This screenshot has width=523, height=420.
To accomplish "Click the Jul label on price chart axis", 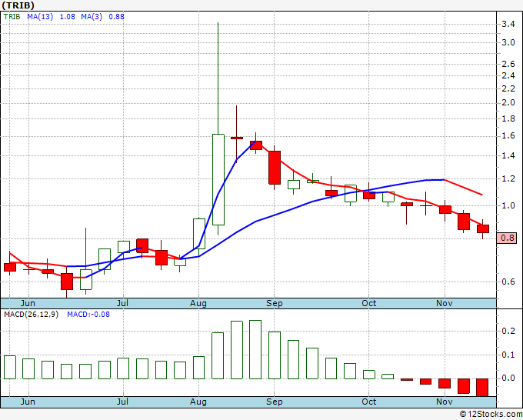I will point(122,303).
